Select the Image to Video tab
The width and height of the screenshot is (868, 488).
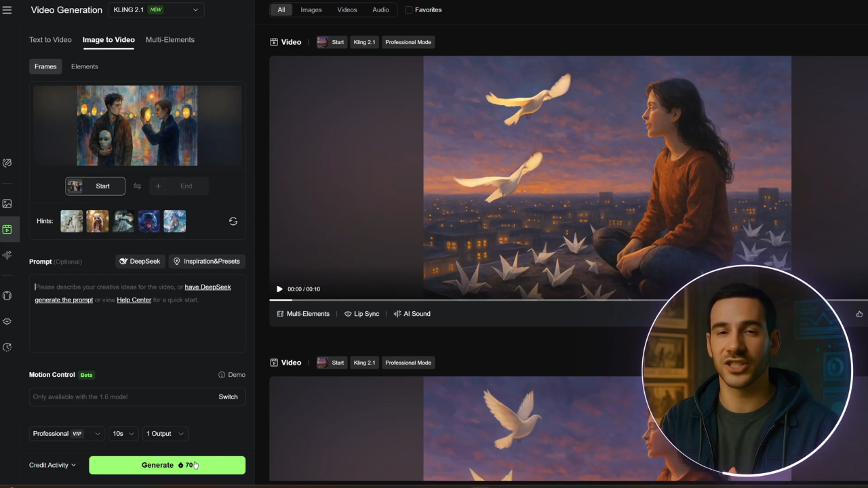point(108,39)
